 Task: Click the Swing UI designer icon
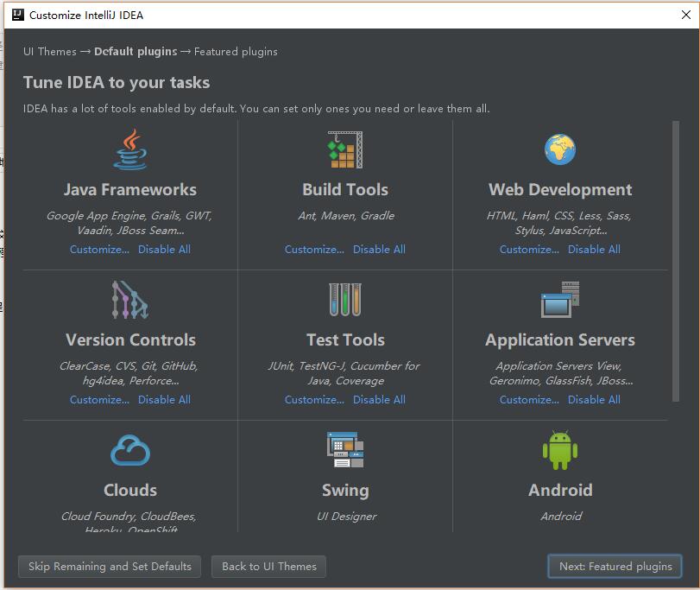(345, 450)
